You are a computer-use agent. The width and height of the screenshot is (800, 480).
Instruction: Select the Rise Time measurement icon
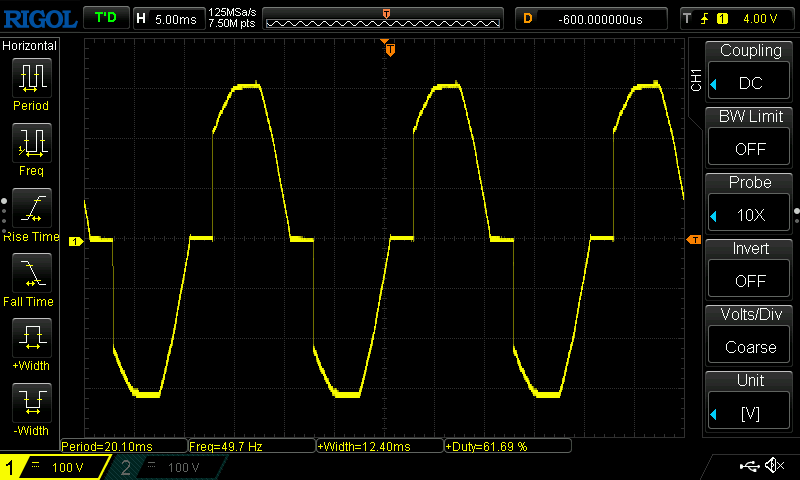(32, 208)
